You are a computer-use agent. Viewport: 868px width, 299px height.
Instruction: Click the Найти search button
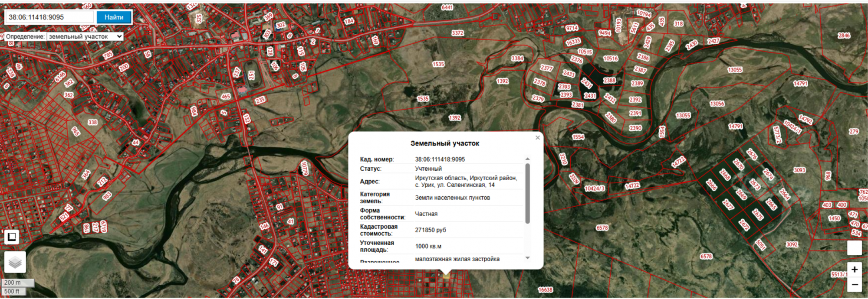pyautogui.click(x=114, y=17)
